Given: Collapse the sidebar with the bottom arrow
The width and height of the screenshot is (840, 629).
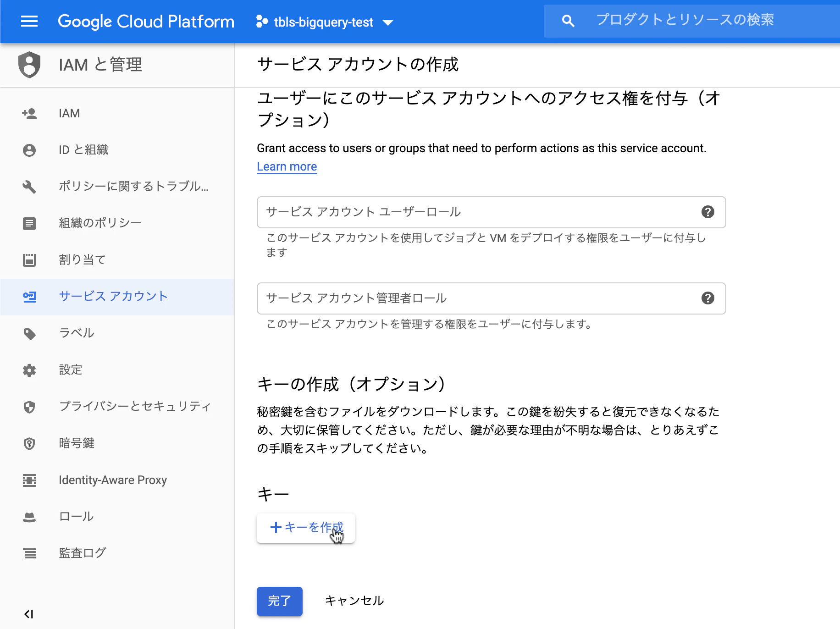Looking at the screenshot, I should coord(29,614).
